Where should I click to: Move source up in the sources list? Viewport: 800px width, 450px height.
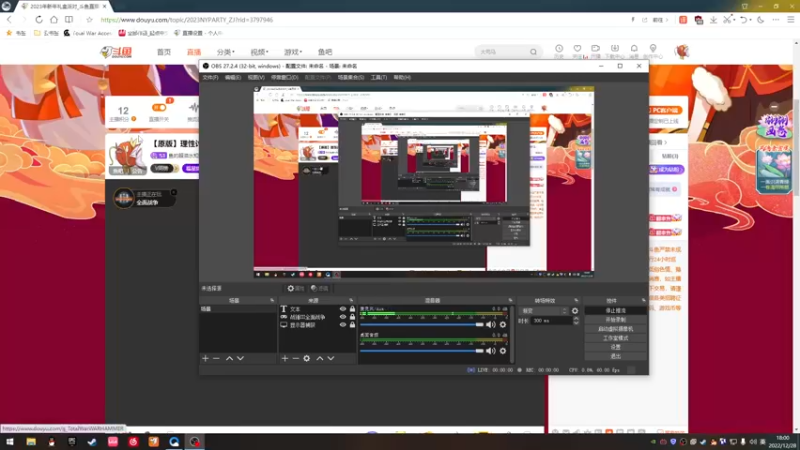(320, 359)
